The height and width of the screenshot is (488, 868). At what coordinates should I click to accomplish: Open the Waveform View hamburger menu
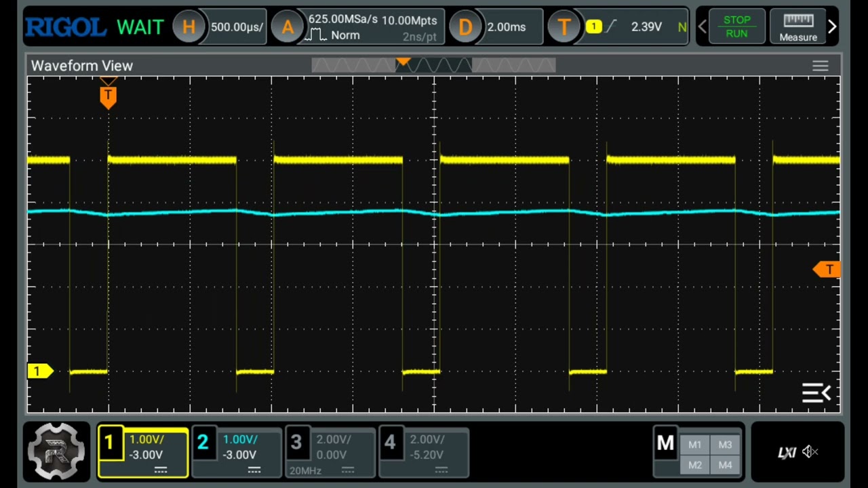[821, 66]
